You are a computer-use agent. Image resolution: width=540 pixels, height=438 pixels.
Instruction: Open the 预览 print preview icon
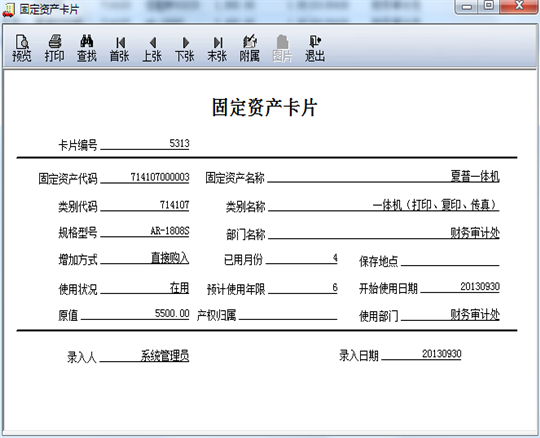point(22,48)
